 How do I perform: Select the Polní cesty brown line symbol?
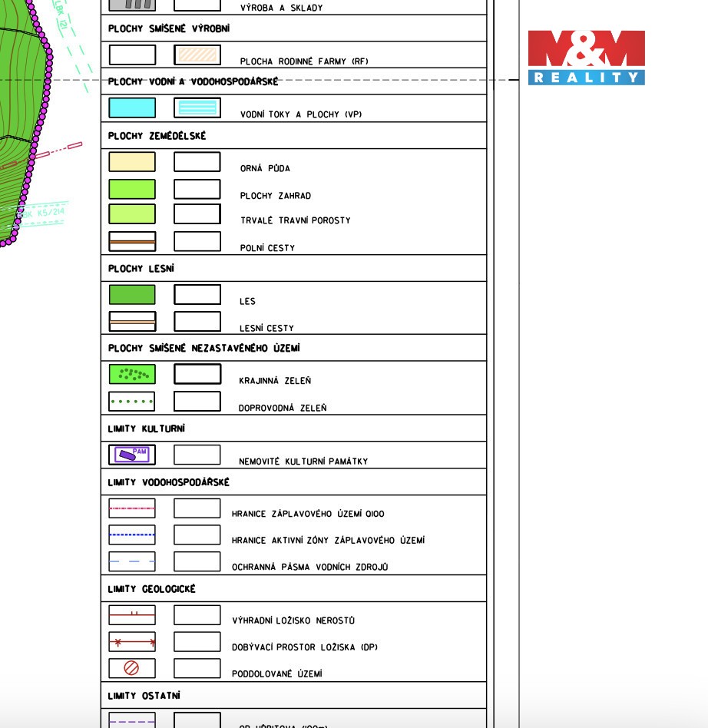tap(132, 242)
